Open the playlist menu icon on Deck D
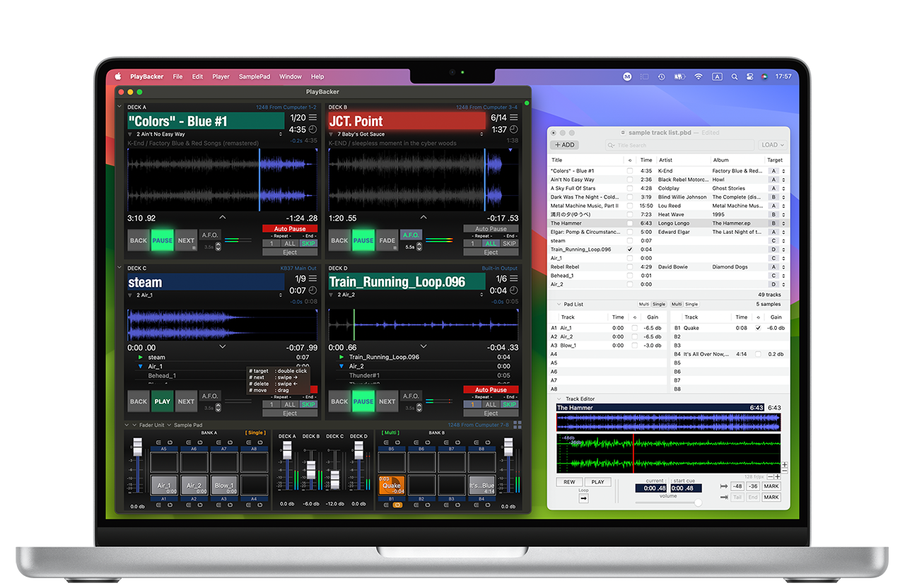Viewport: 905px width, 588px height. pyautogui.click(x=514, y=279)
